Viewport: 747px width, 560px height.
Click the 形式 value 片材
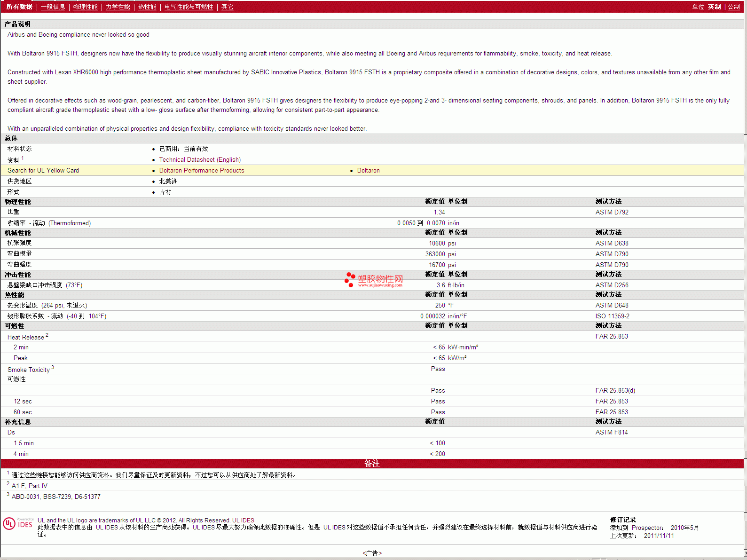tap(165, 192)
